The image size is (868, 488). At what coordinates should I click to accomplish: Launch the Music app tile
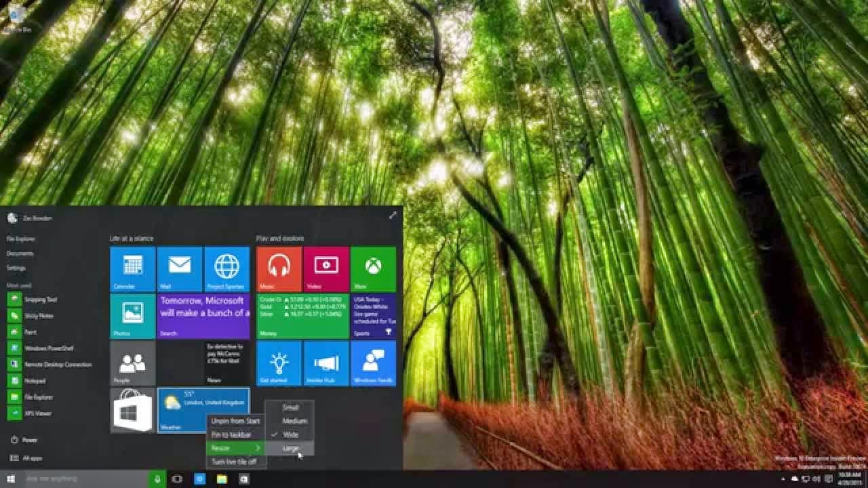click(x=279, y=268)
